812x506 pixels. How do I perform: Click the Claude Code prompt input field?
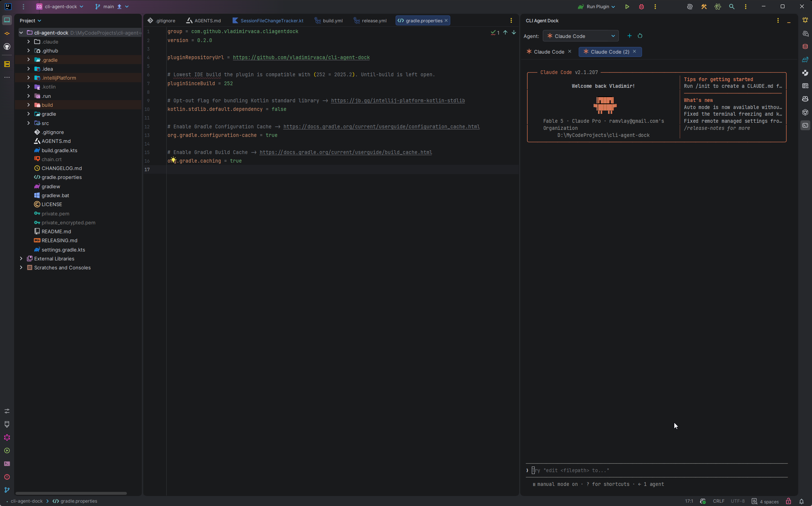coord(657,470)
